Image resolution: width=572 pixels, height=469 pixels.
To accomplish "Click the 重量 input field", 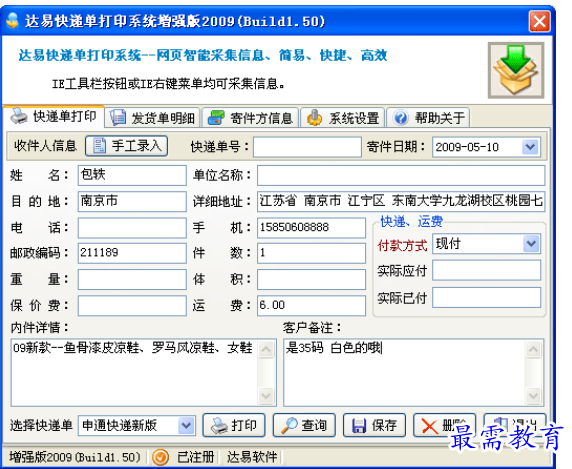I will [x=132, y=279].
